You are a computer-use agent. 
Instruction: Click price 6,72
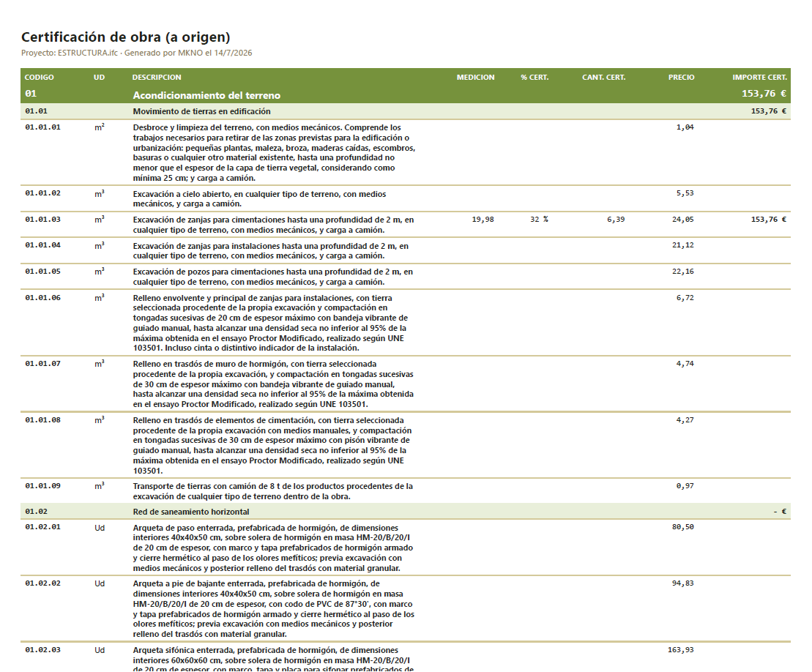click(x=685, y=298)
